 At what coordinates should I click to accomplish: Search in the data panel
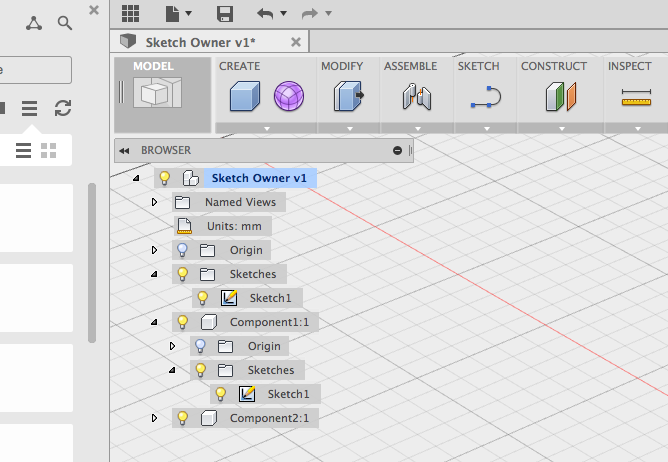[x=65, y=23]
